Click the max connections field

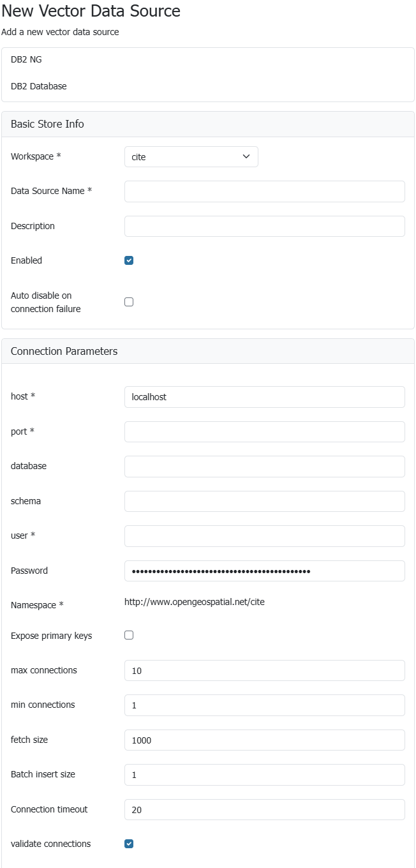tap(264, 671)
